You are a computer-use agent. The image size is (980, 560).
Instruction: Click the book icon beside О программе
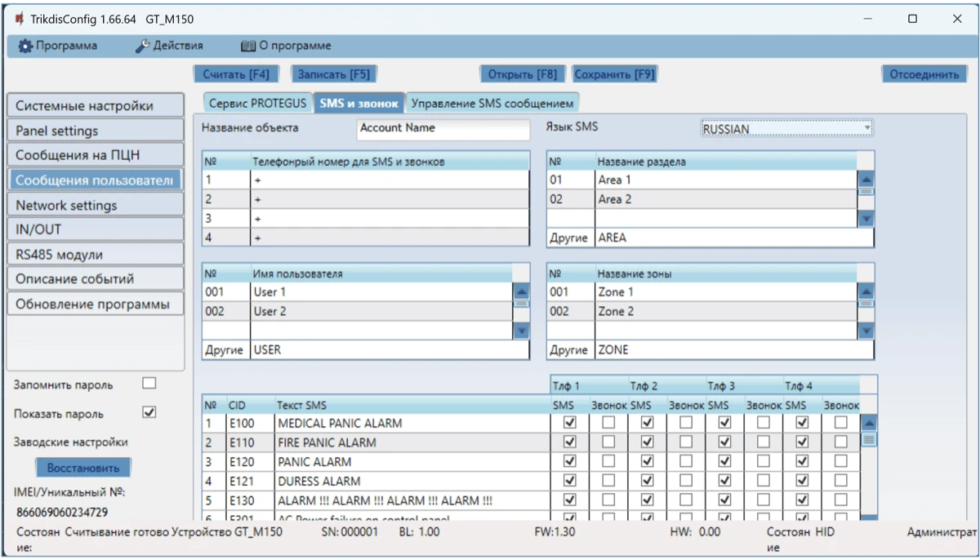tap(248, 47)
